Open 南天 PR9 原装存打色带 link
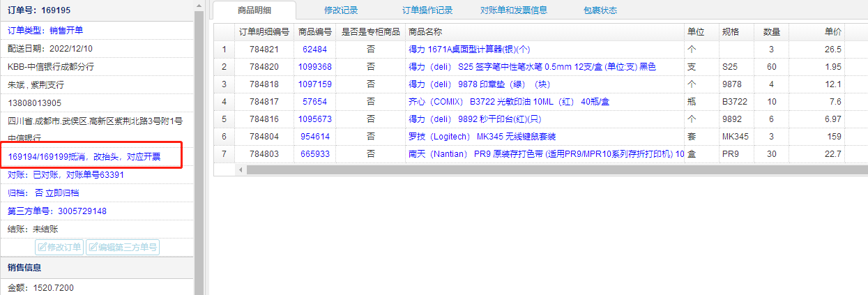868x295 pixels. pos(546,154)
